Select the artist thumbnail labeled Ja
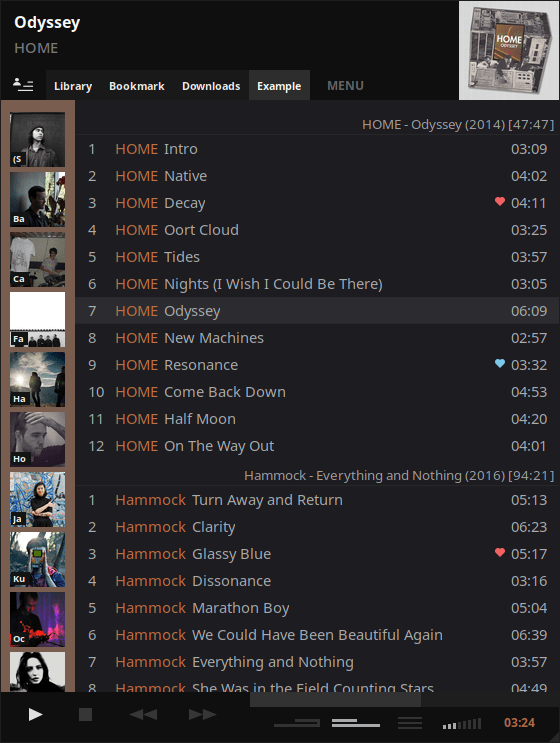The width and height of the screenshot is (560, 743). click(x=37, y=499)
